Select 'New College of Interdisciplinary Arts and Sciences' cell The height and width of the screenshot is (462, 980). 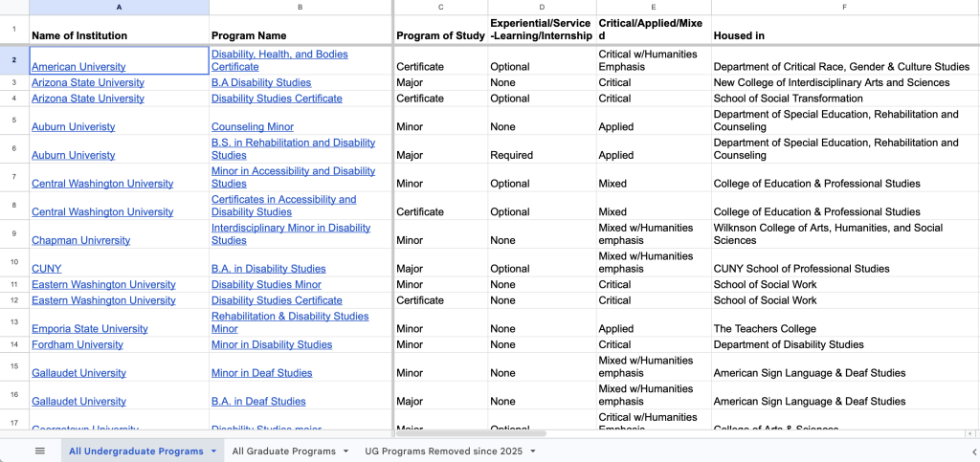coord(845,82)
